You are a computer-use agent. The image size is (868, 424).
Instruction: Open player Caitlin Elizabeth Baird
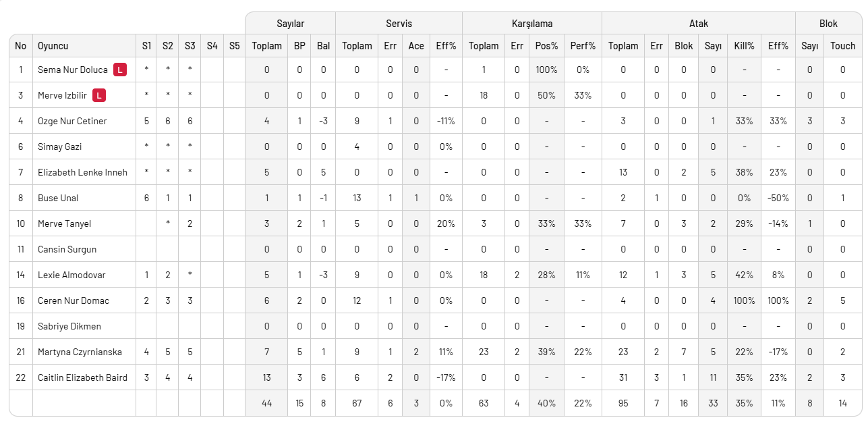[82, 377]
